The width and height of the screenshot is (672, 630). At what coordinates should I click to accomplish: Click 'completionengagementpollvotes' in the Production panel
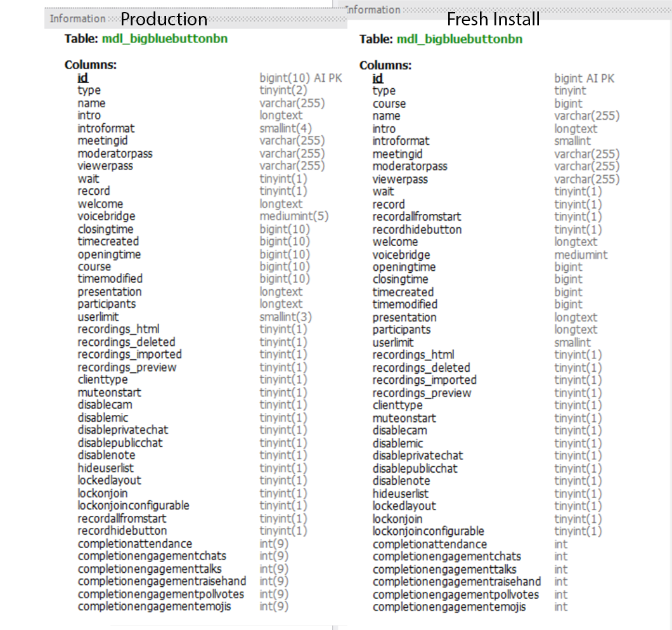161,594
